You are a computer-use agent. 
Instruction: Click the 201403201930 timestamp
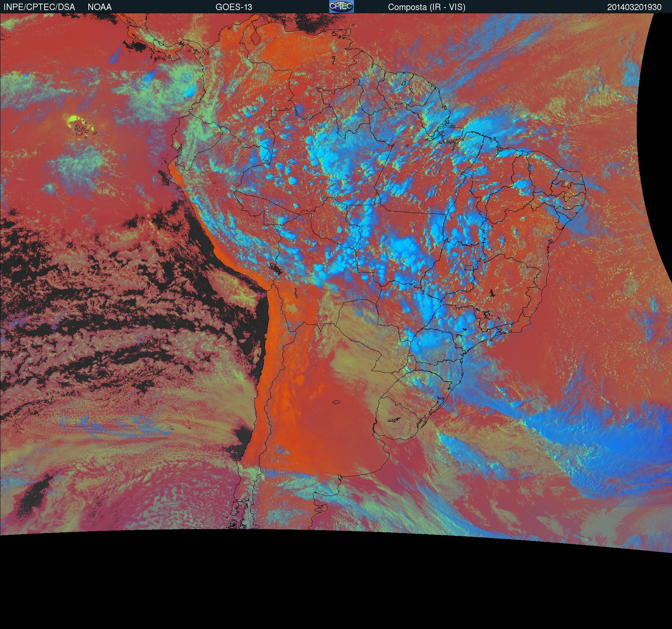coord(634,7)
